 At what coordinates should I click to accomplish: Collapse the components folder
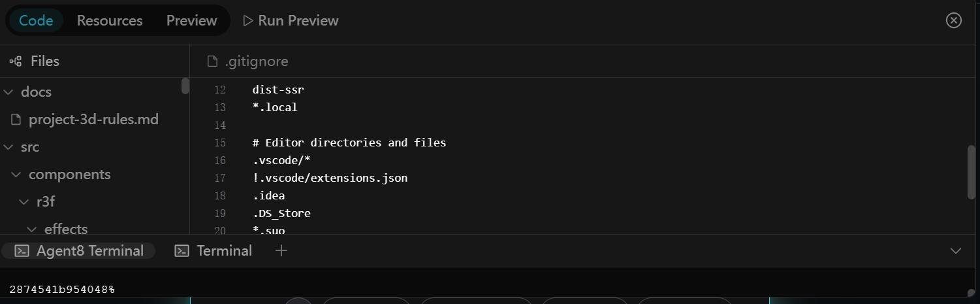[x=16, y=175]
